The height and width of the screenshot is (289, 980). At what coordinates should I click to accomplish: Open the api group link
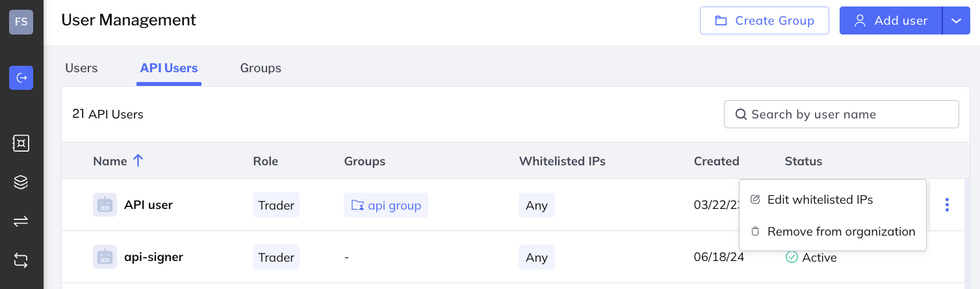(x=386, y=205)
